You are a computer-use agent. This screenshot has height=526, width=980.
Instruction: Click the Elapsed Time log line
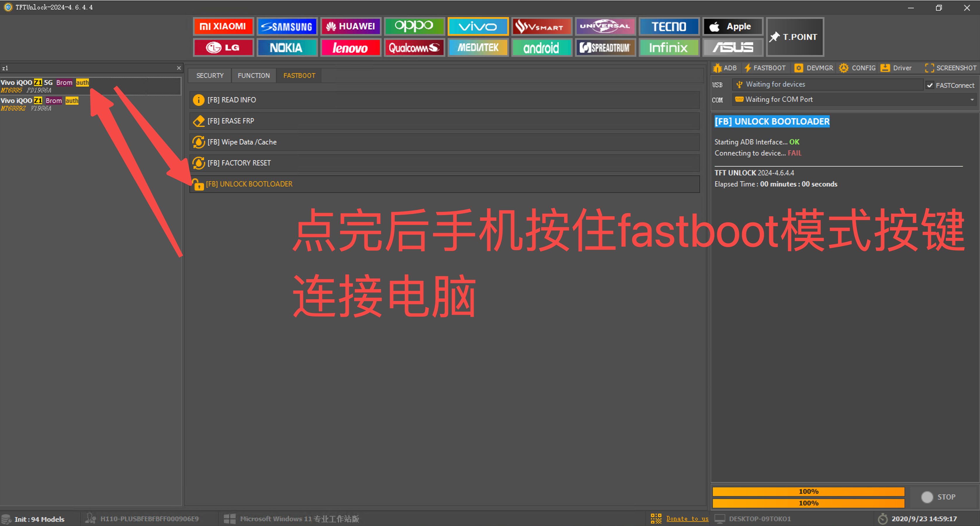pyautogui.click(x=776, y=184)
